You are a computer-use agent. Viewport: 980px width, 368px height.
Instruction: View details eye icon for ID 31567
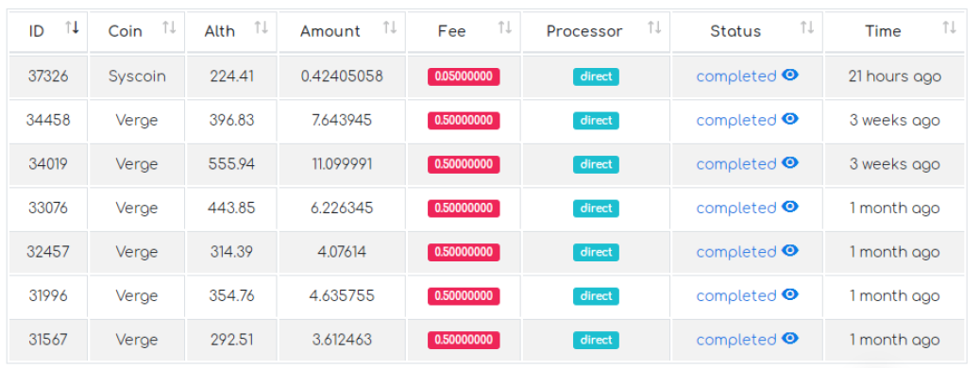pyautogui.click(x=790, y=339)
